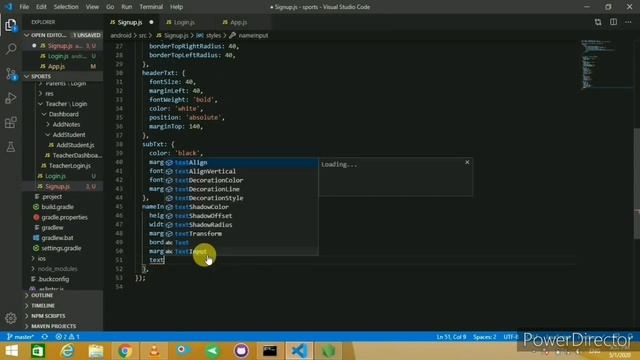The image size is (640, 360).
Task: Open the errors and warnings status
Action: (68, 337)
